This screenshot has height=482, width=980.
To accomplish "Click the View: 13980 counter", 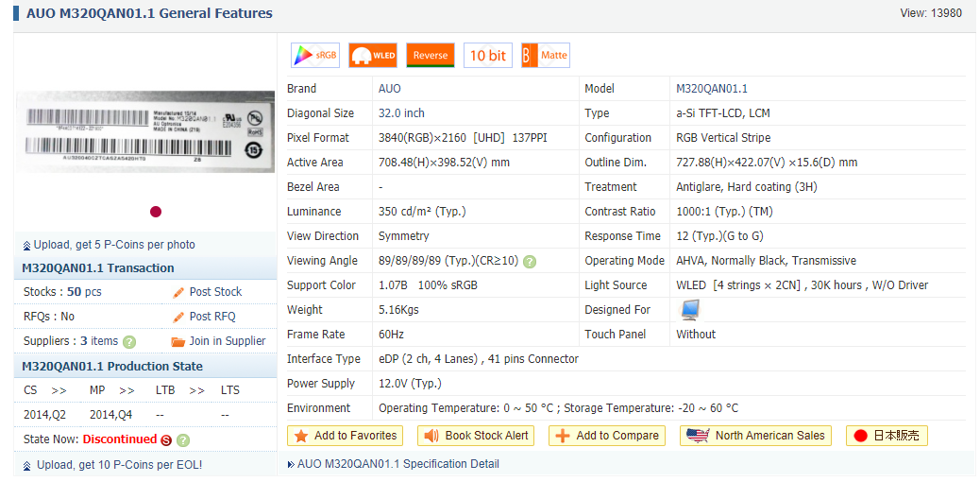I will click(x=931, y=13).
